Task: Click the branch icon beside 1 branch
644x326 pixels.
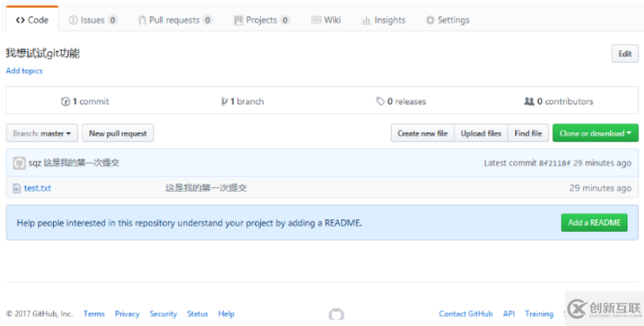Action: click(224, 101)
